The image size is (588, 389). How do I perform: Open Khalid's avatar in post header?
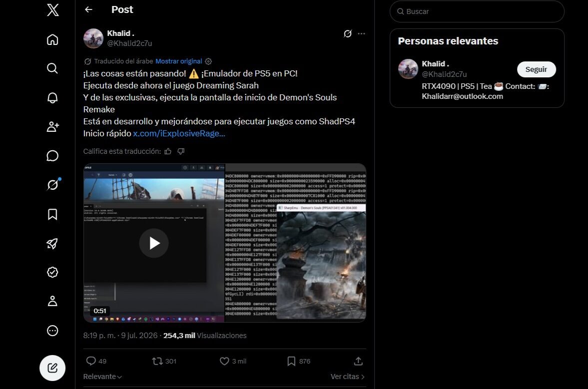(93, 38)
